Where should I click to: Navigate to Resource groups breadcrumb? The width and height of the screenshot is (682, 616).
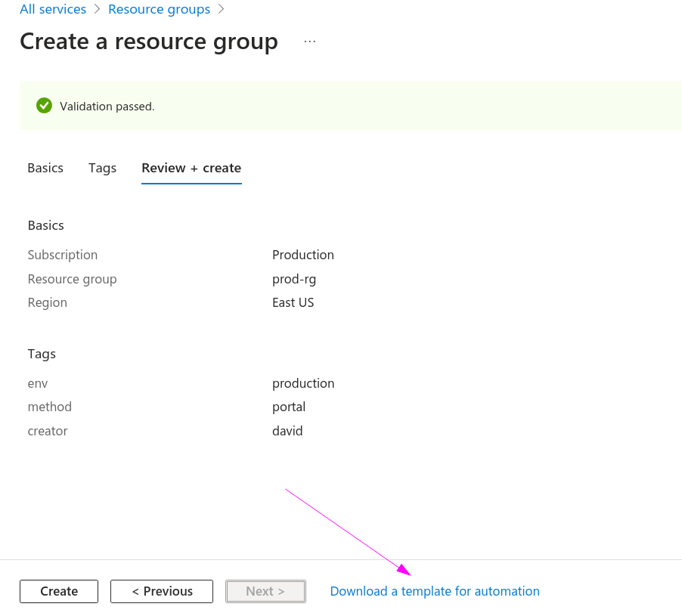click(159, 10)
